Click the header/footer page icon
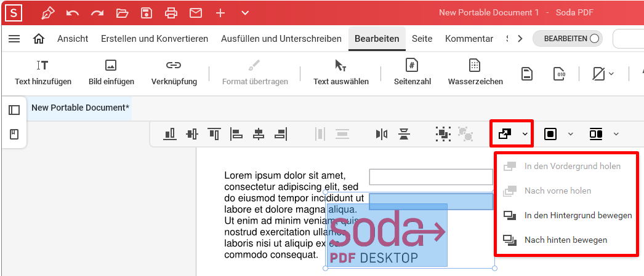This screenshot has width=644, height=276. 528,74
